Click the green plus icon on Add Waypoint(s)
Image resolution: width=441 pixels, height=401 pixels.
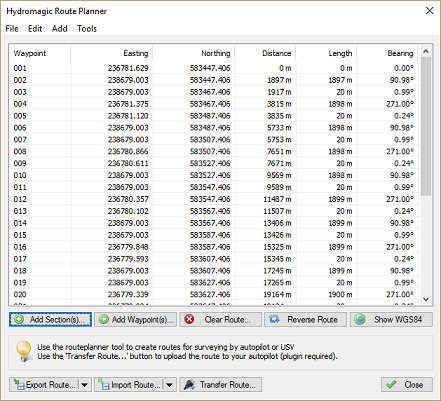tap(104, 319)
